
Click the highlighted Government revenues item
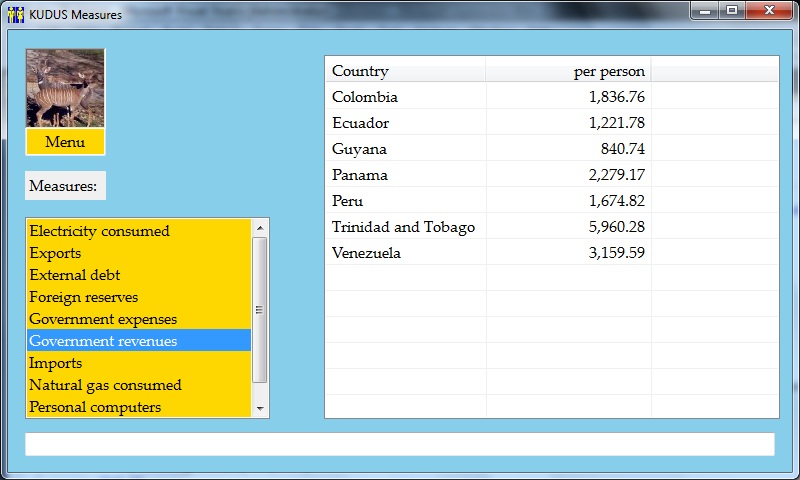point(103,341)
